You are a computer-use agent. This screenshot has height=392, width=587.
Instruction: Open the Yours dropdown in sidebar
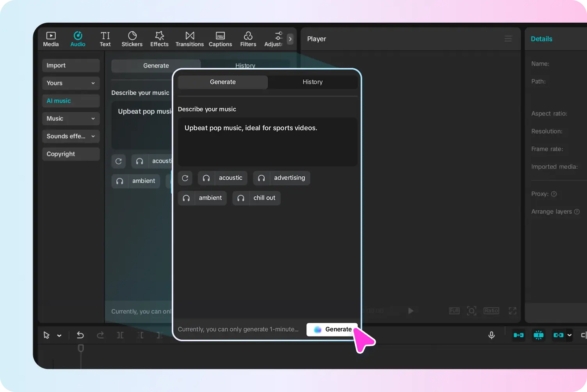pyautogui.click(x=71, y=83)
